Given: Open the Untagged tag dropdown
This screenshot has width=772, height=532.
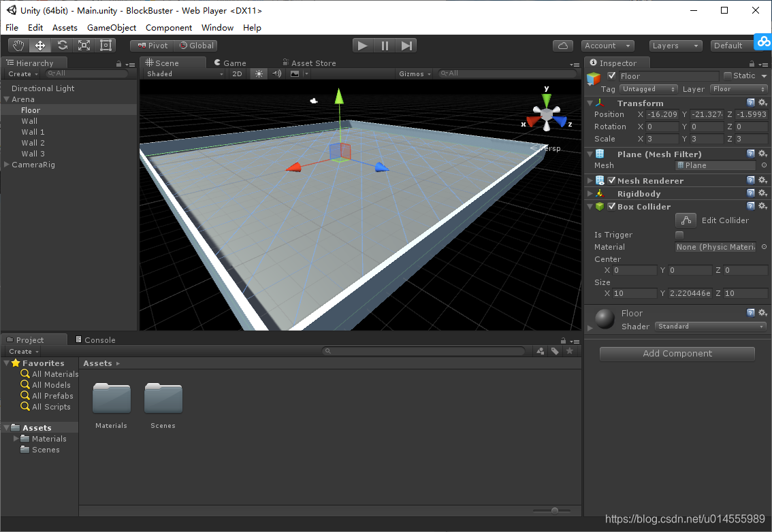Looking at the screenshot, I should [x=648, y=88].
